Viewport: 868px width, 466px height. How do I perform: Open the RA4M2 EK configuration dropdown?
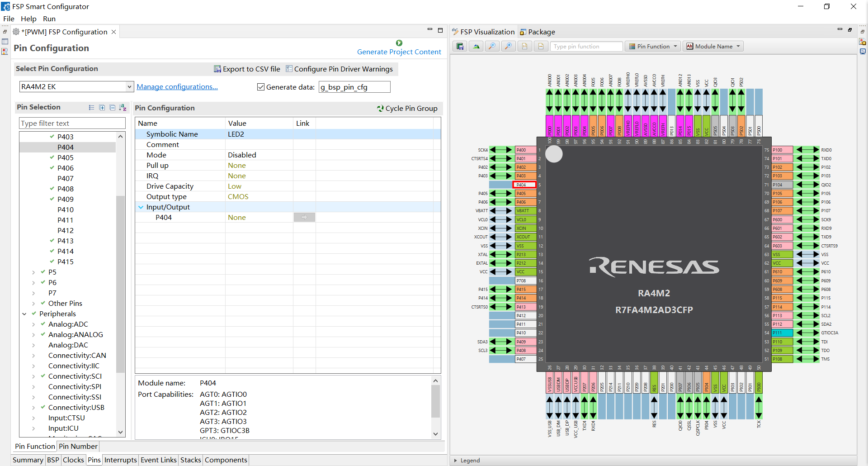(x=129, y=87)
